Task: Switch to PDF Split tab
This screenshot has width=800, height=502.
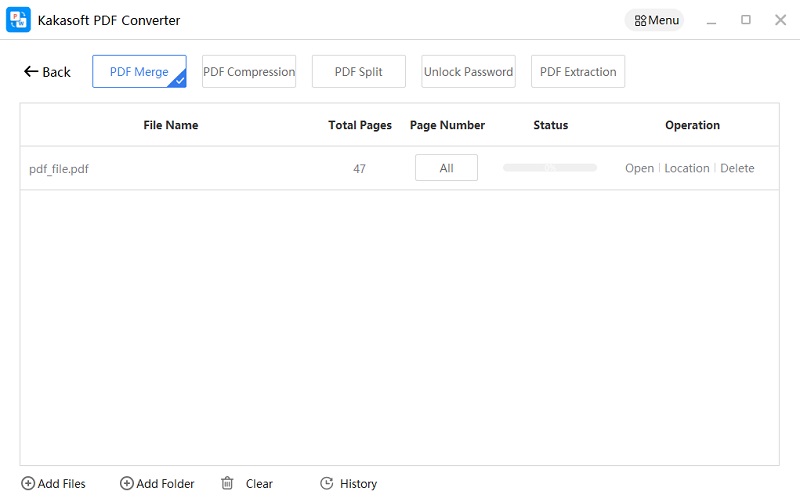Action: [359, 71]
